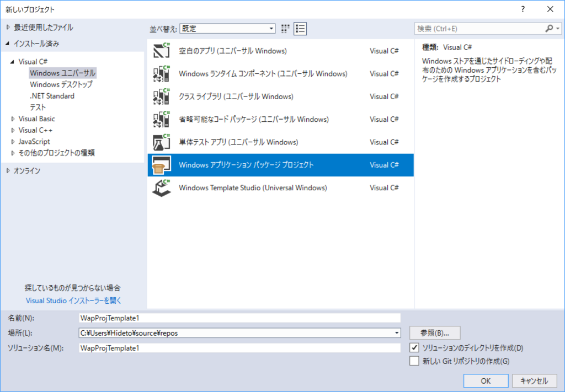Select Windows アプリケーション パッケージ プロジェクト text
The height and width of the screenshot is (392, 565).
click(x=246, y=165)
